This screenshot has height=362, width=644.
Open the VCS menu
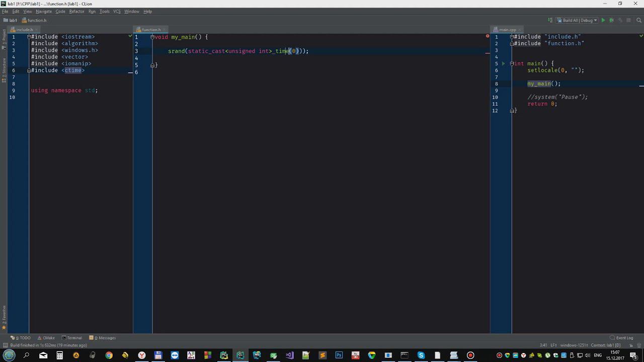(x=117, y=11)
